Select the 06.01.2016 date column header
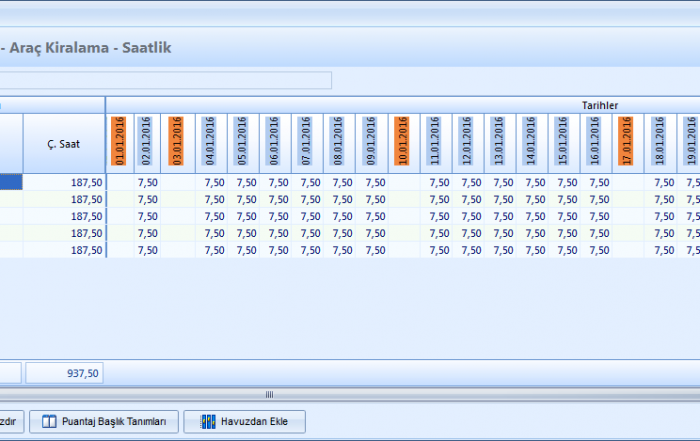This screenshot has height=441, width=700. click(275, 142)
